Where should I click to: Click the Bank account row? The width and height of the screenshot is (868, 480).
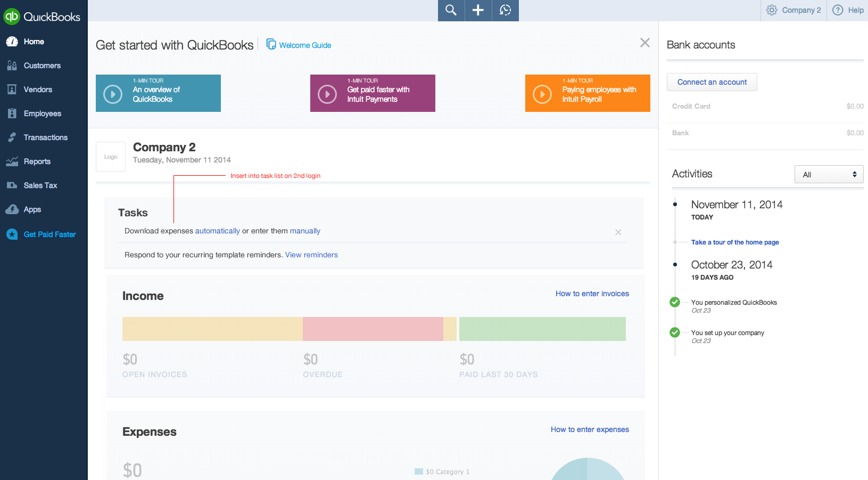(765, 133)
